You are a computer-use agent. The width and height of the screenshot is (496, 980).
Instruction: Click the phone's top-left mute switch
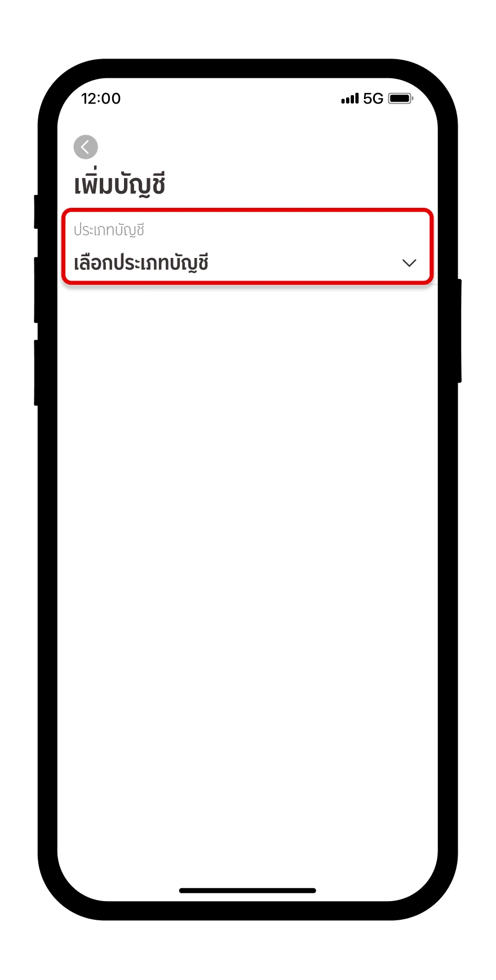[x=36, y=212]
